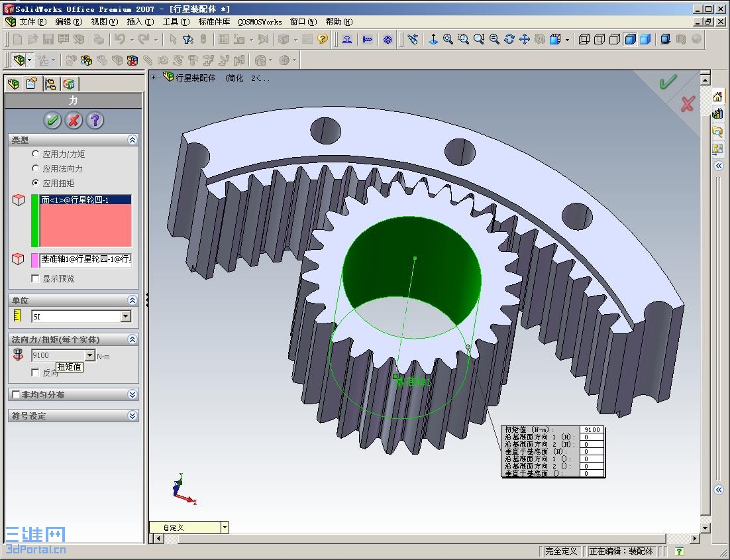Image resolution: width=730 pixels, height=560 pixels.
Task: Select the 应用扭矩 radio button
Action: (x=35, y=183)
